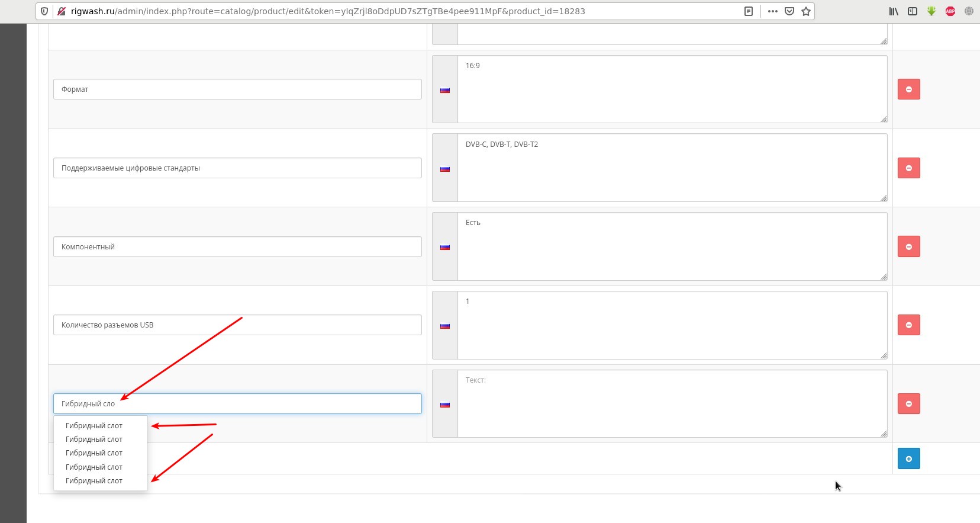This screenshot has width=980, height=523.
Task: Show the browser sidebar panel
Action: (913, 11)
